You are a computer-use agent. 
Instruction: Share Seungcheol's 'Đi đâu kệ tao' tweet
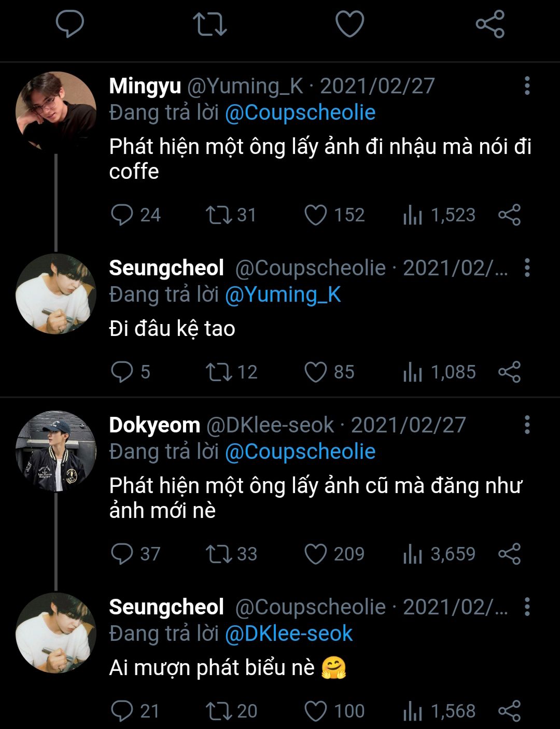click(x=509, y=372)
